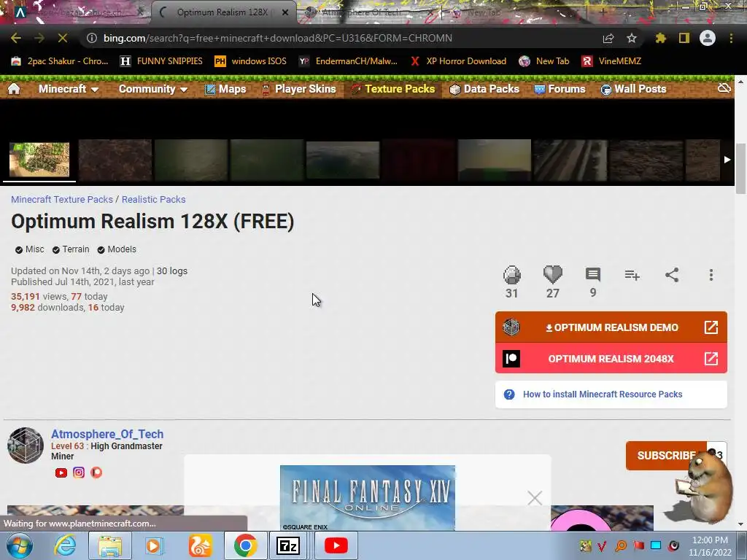Image resolution: width=747 pixels, height=560 pixels.
Task: Open windows ISOS bookmark
Action: (x=251, y=61)
